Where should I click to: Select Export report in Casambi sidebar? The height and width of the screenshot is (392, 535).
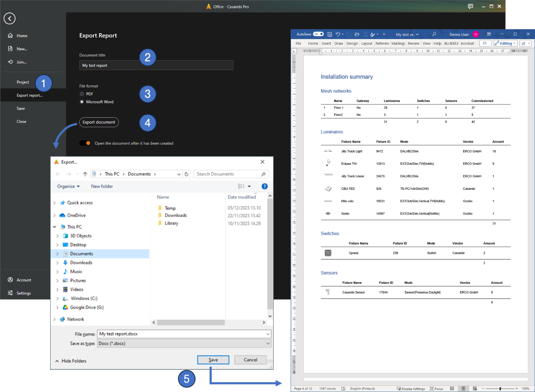tap(30, 95)
